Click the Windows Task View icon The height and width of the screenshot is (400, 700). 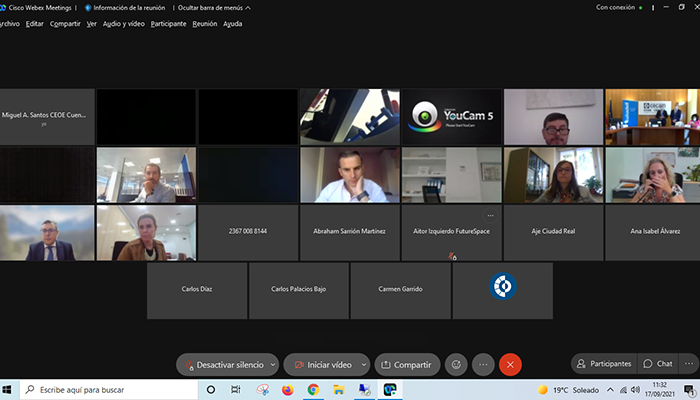click(x=236, y=390)
